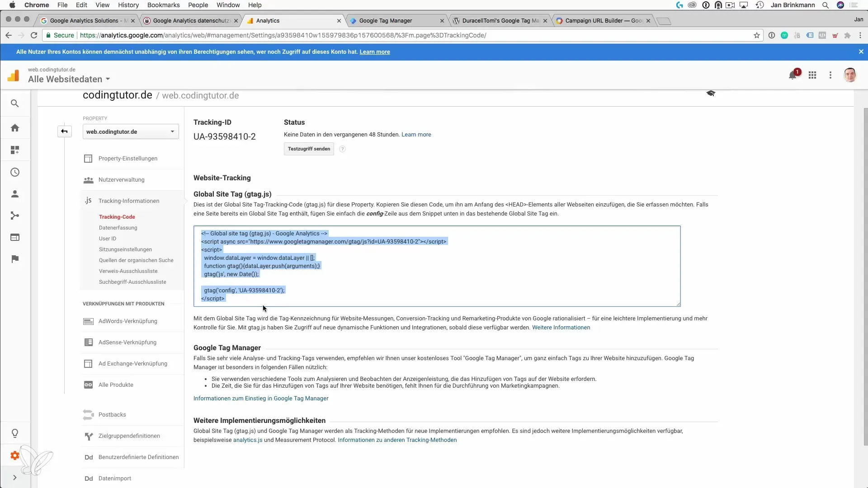
Task: Click Learn more link in Status
Action: [x=416, y=135]
